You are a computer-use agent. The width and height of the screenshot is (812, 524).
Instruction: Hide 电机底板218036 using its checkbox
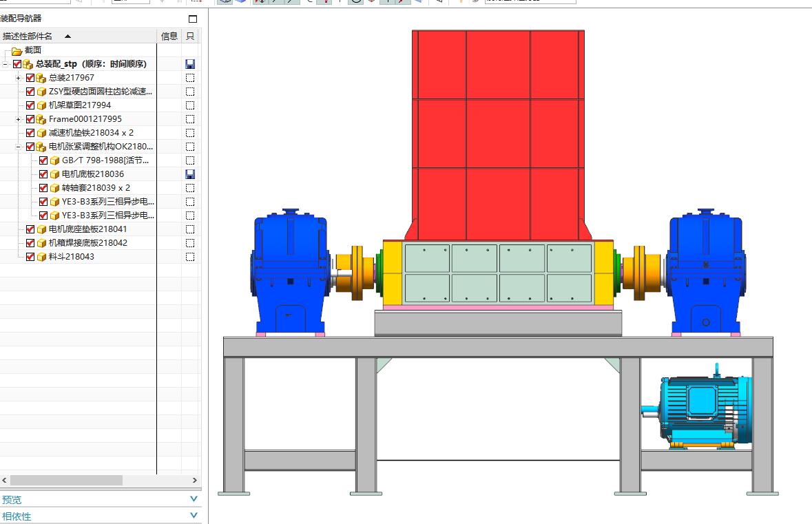[x=43, y=174]
